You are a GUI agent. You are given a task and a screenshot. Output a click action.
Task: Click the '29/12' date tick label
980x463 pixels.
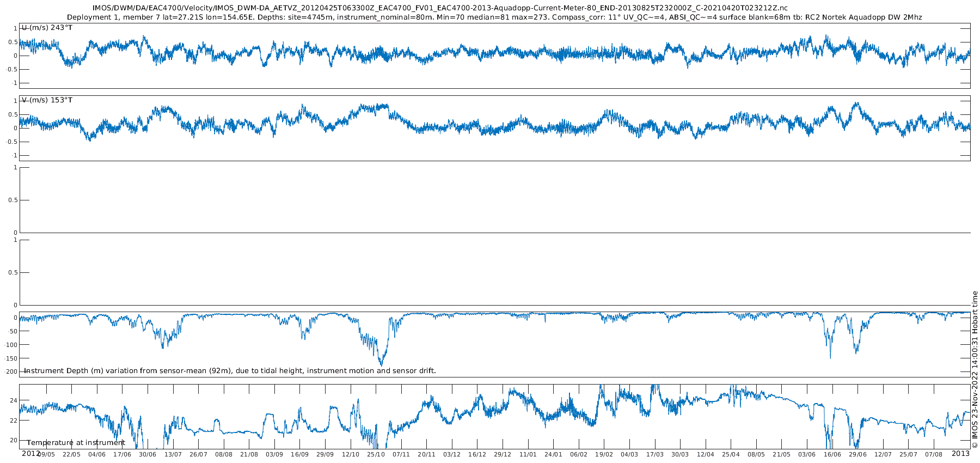(503, 454)
